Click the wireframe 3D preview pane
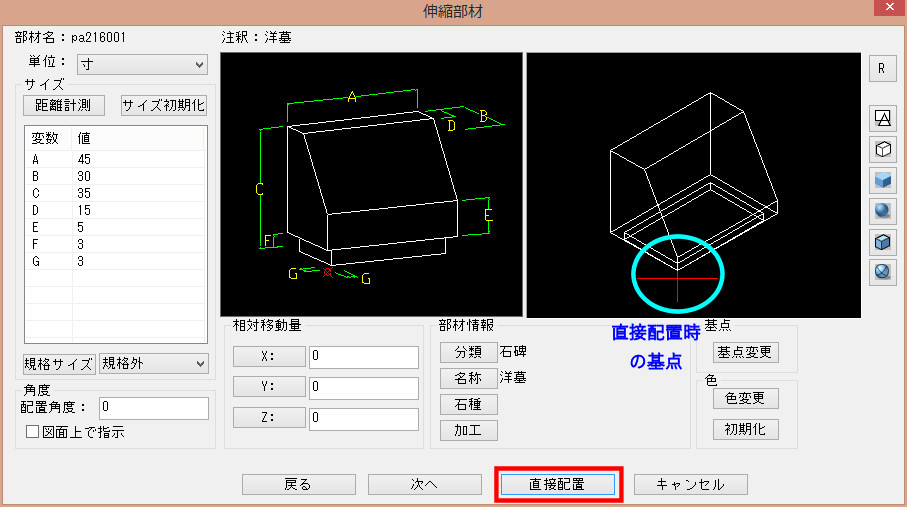This screenshot has height=507, width=907. (694, 185)
